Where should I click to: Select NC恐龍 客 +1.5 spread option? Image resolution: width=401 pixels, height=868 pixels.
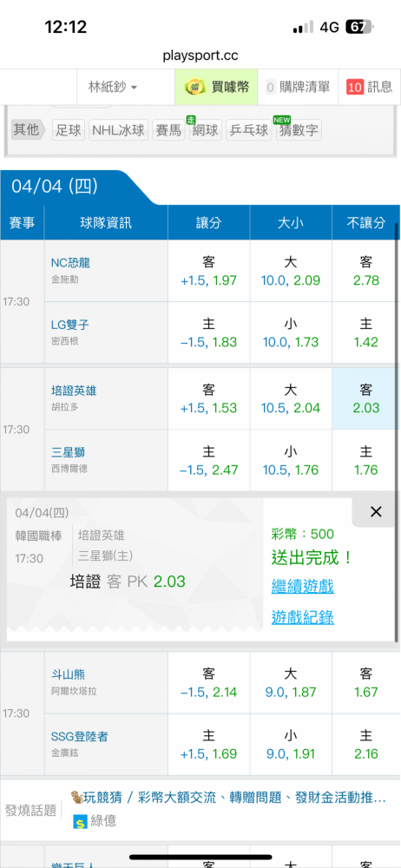pos(209,271)
